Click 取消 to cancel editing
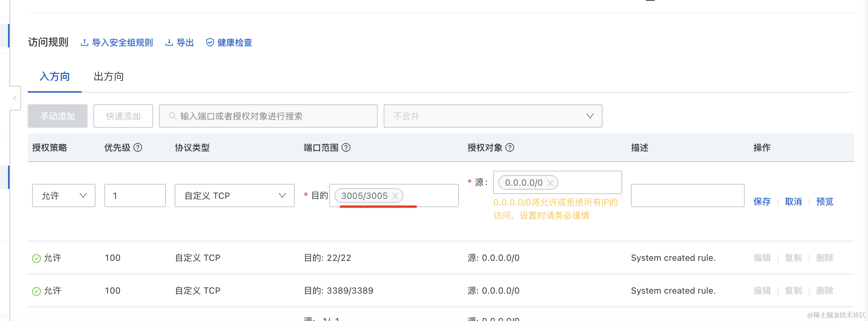The height and width of the screenshot is (321, 868). [793, 202]
